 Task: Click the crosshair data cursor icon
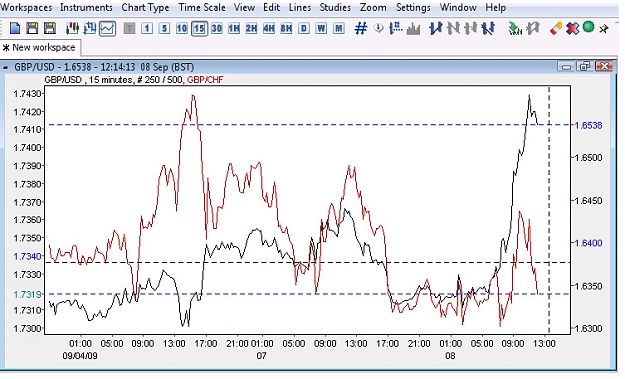coord(396,28)
